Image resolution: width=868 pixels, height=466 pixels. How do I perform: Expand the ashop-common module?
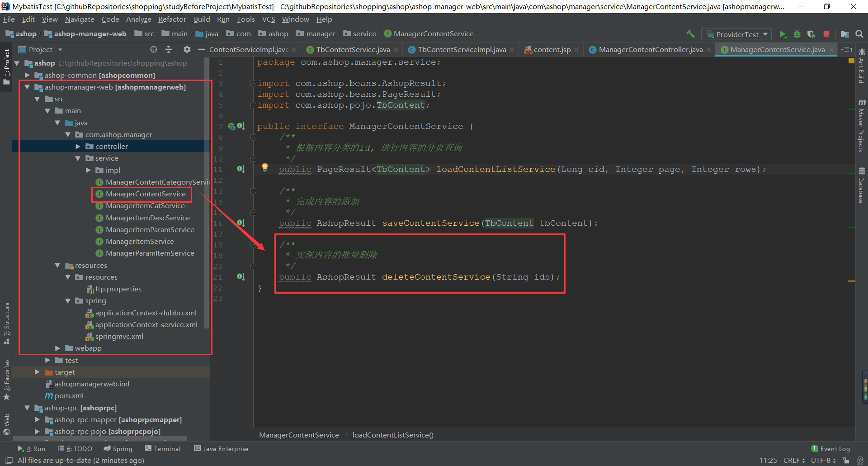tap(27, 75)
